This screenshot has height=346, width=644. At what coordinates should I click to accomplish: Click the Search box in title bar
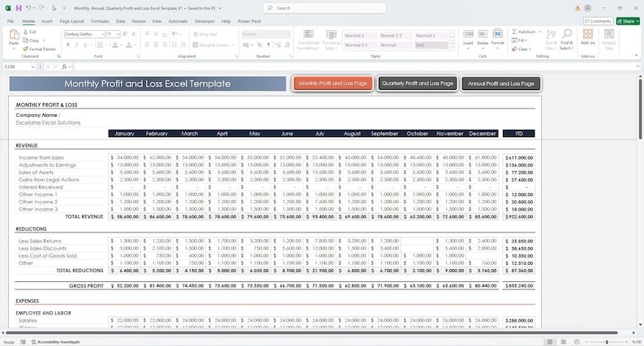[324, 8]
